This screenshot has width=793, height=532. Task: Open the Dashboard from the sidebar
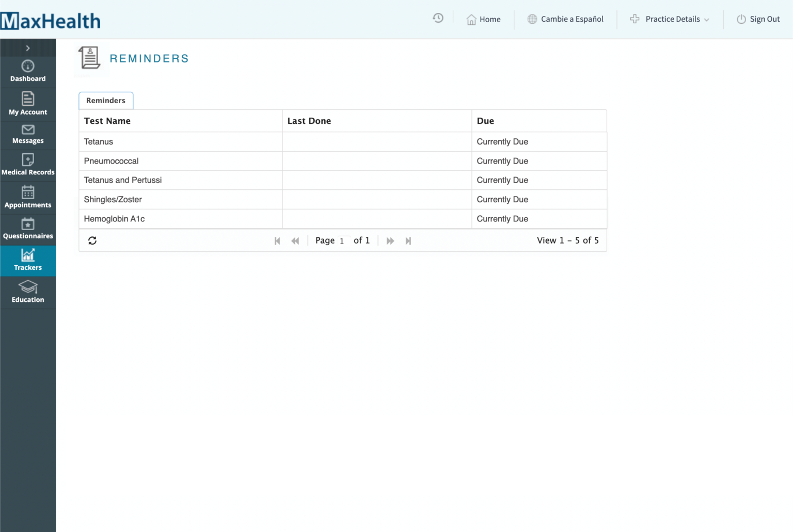click(x=28, y=71)
